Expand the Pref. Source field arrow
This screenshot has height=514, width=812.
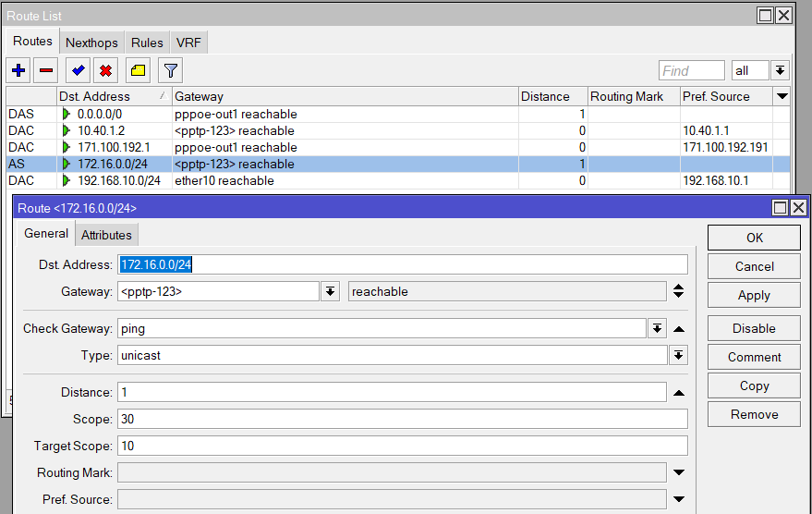click(x=679, y=499)
